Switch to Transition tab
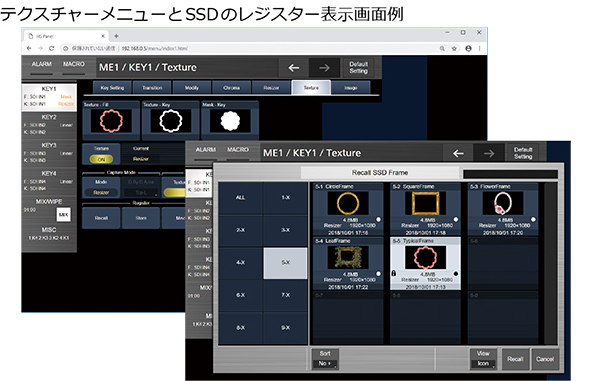The width and height of the screenshot is (592, 381). click(x=152, y=88)
